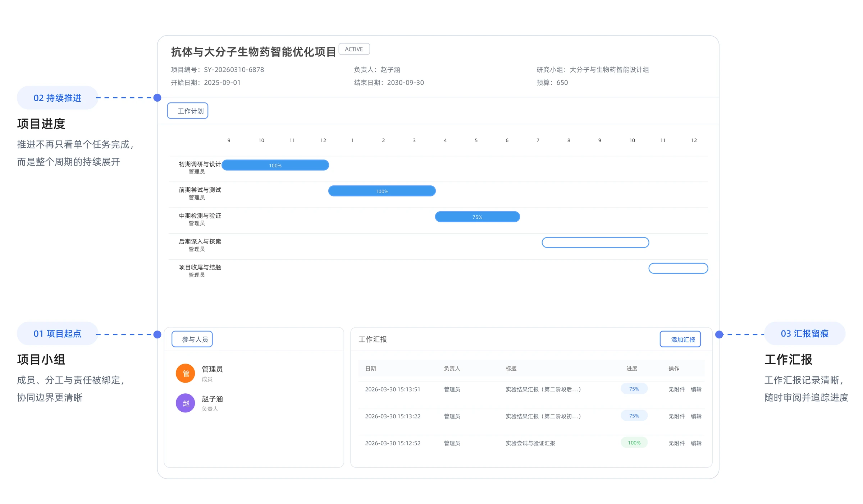Click the 75% badge in 15:13:51 row
Screen dimensions: 863x504
pos(634,389)
